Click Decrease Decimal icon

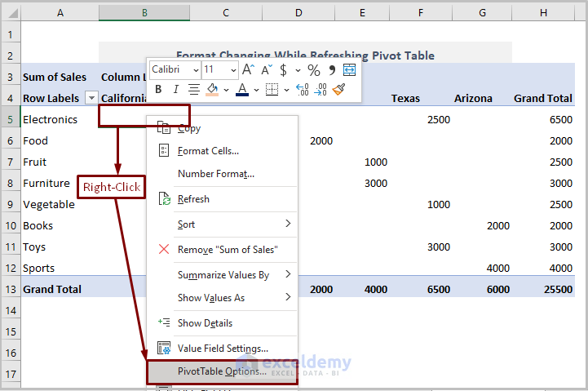pos(321,89)
